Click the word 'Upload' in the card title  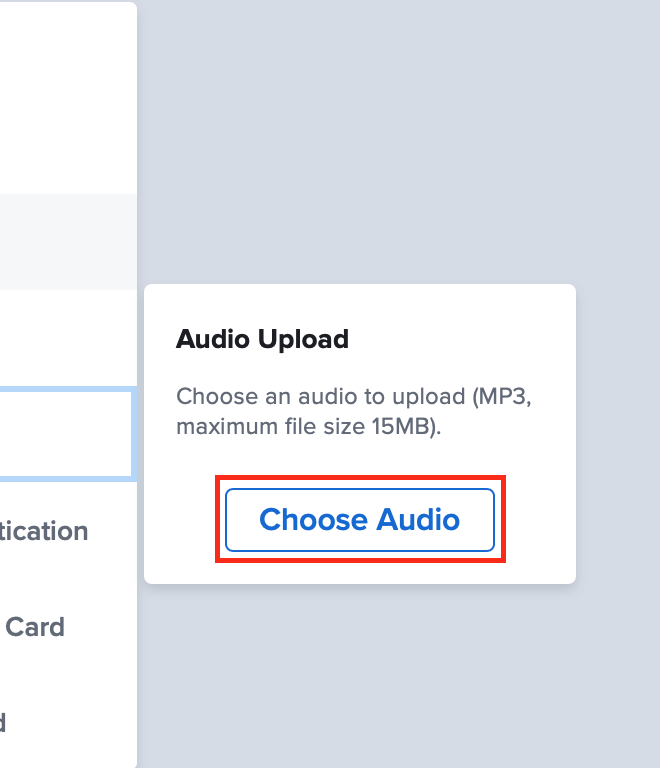[x=304, y=339]
